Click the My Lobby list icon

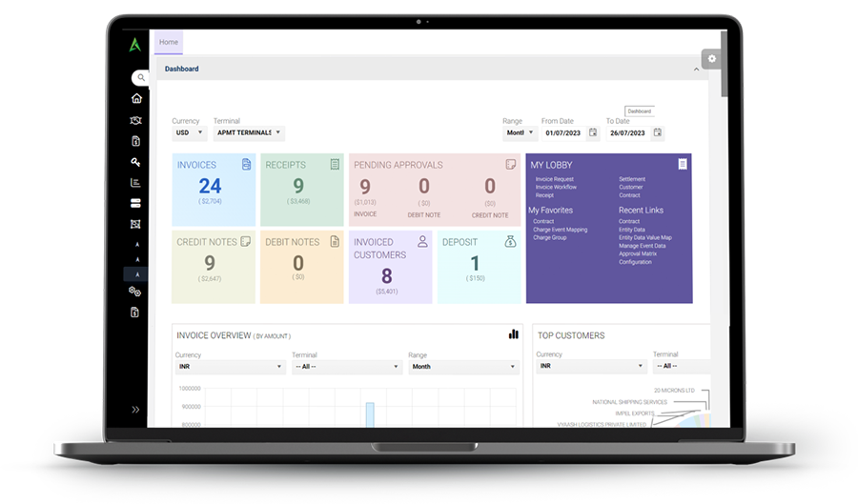682,165
